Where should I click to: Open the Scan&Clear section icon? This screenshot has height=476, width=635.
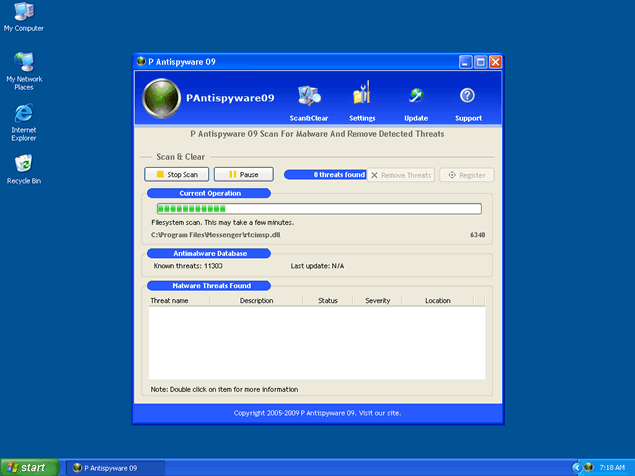point(309,96)
